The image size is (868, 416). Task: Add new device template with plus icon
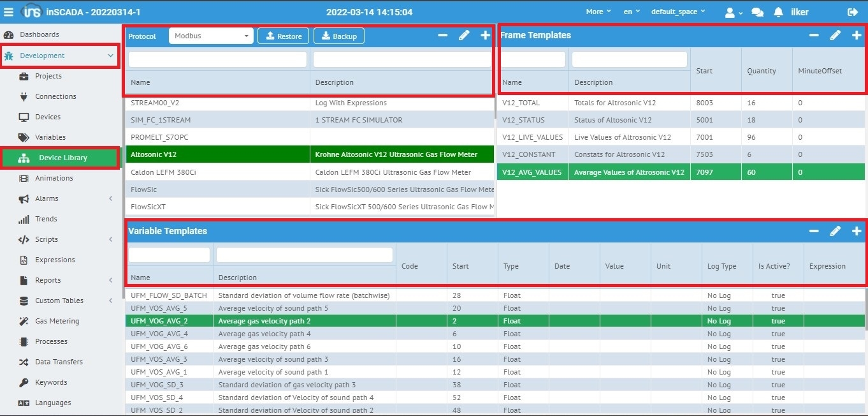click(485, 36)
